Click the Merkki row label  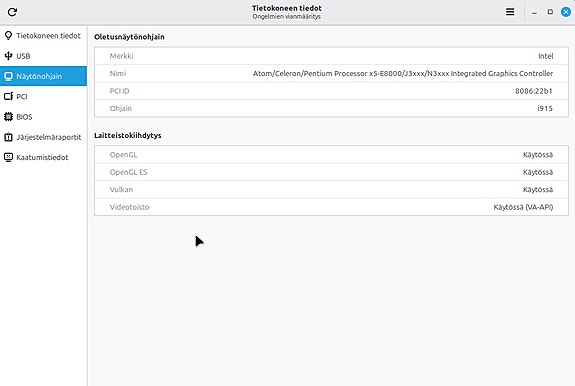pyautogui.click(x=121, y=56)
